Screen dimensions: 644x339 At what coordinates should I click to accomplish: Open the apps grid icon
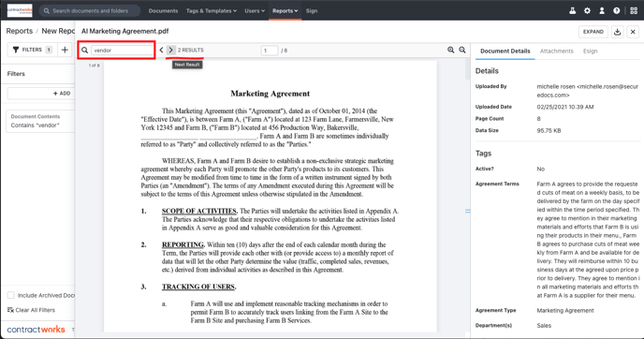[x=634, y=10]
